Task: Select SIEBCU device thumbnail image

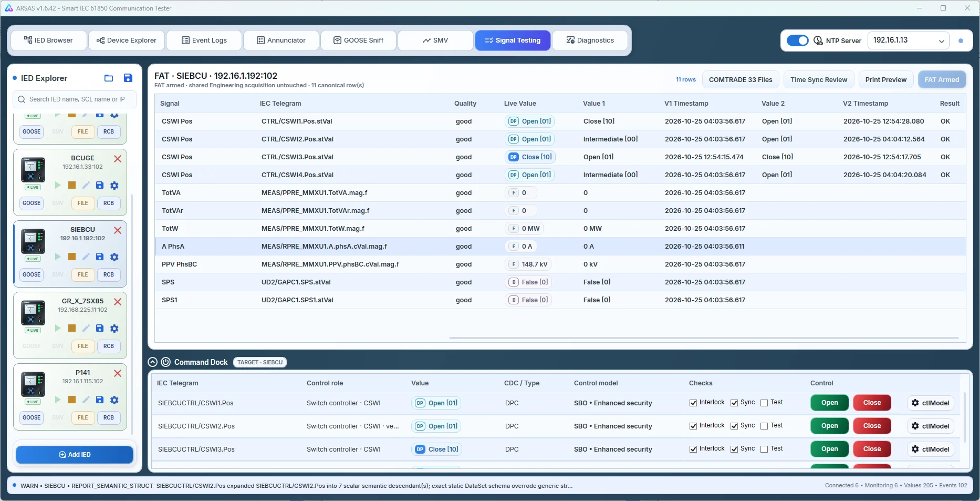Action: 33,241
